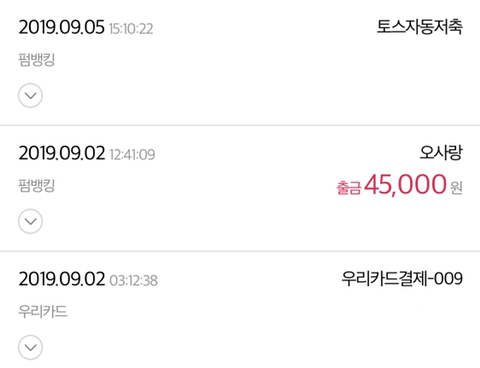This screenshot has width=480, height=368.
Task: Open the 우리카드결제-009 transaction title
Action: pyautogui.click(x=402, y=279)
